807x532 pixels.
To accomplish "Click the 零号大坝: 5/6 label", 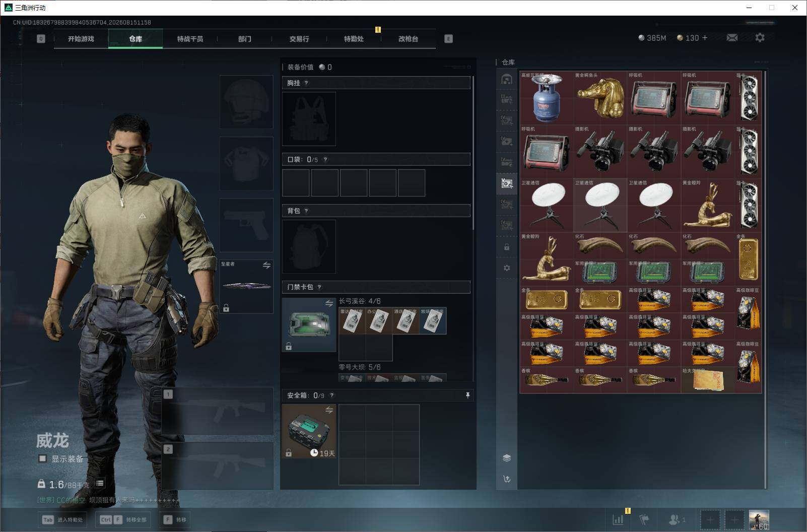I will [360, 367].
